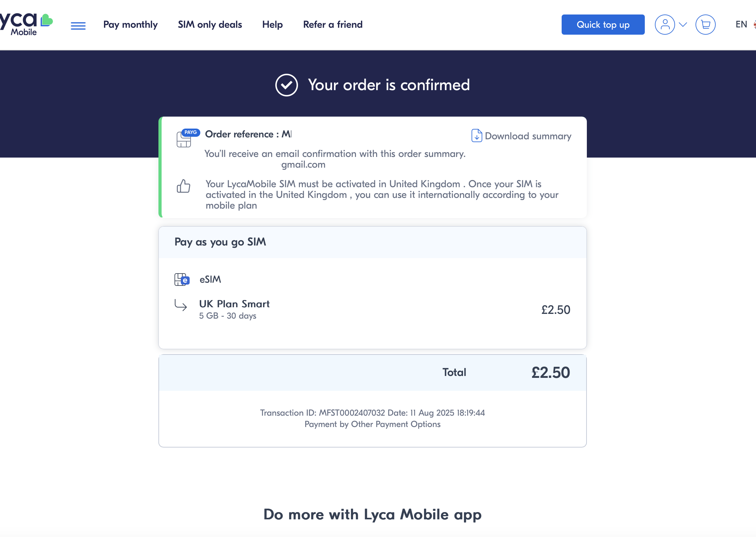Open the account profile icon
Image resolution: width=756 pixels, height=537 pixels.
coord(665,24)
